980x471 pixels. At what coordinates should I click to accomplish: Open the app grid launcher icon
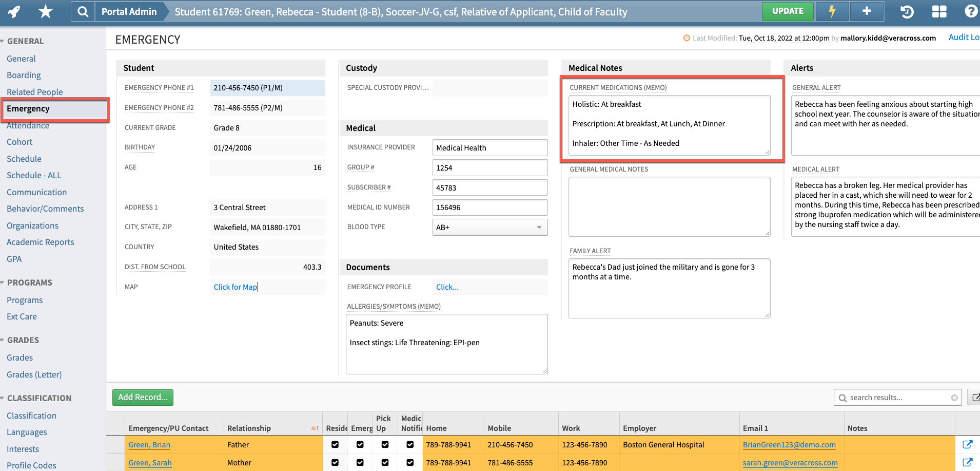point(939,11)
